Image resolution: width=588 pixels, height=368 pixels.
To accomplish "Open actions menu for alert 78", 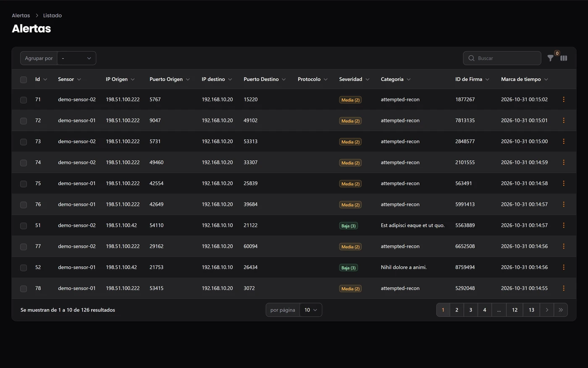I will pos(564,289).
